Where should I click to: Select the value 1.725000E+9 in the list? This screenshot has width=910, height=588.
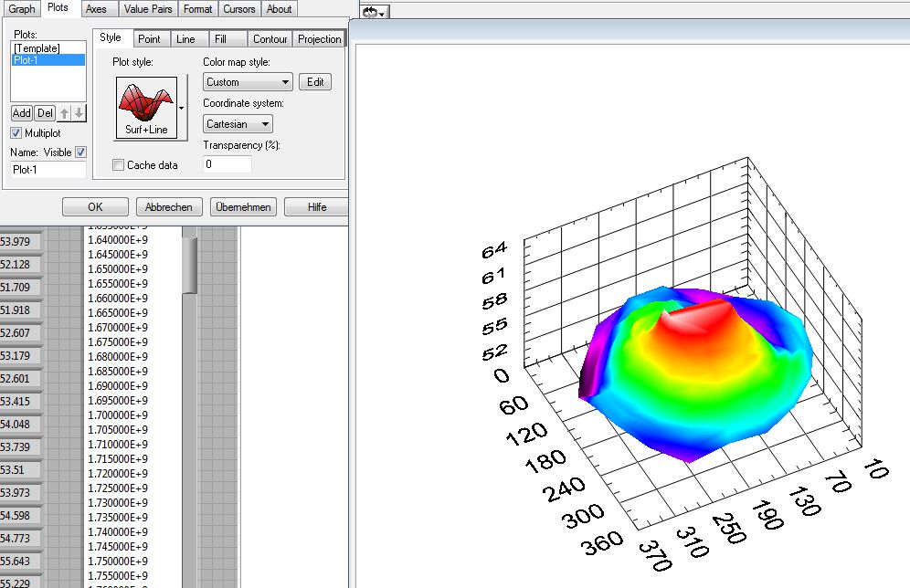pyautogui.click(x=118, y=488)
